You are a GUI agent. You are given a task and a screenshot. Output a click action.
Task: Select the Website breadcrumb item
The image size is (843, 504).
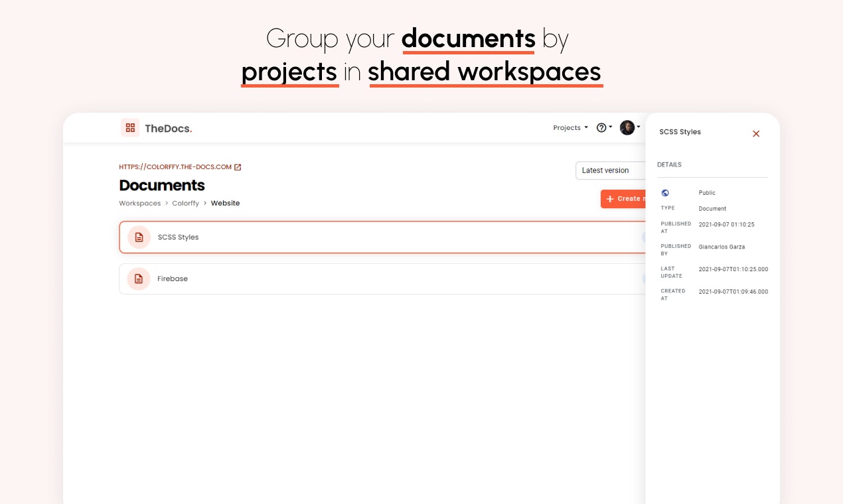225,203
